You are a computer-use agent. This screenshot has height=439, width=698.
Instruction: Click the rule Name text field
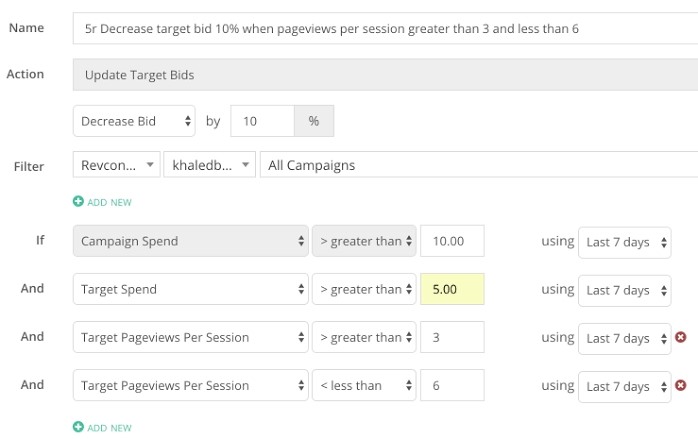point(386,28)
